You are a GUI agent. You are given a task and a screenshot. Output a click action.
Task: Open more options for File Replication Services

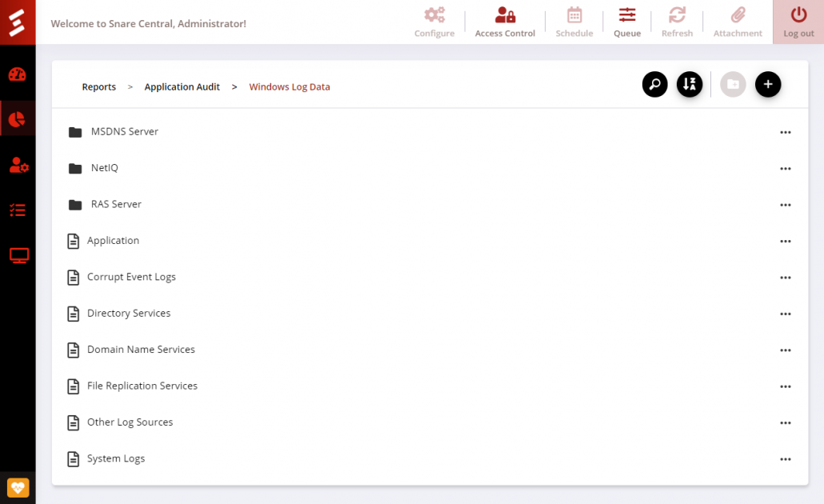[785, 386]
